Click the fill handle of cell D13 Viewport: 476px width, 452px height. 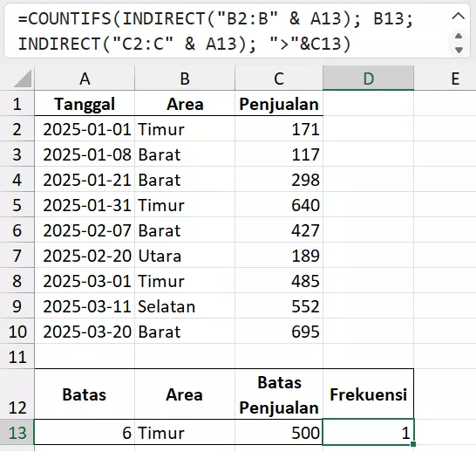[x=413, y=444]
